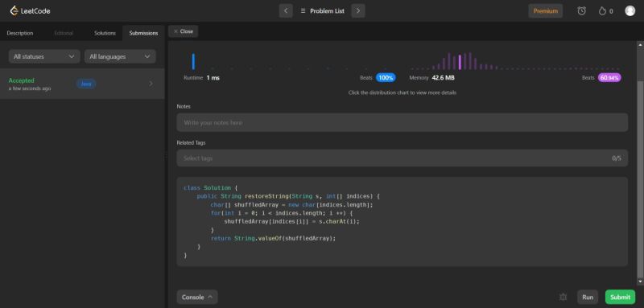Expand the All languages dropdown
This screenshot has height=308, width=644.
pos(120,56)
